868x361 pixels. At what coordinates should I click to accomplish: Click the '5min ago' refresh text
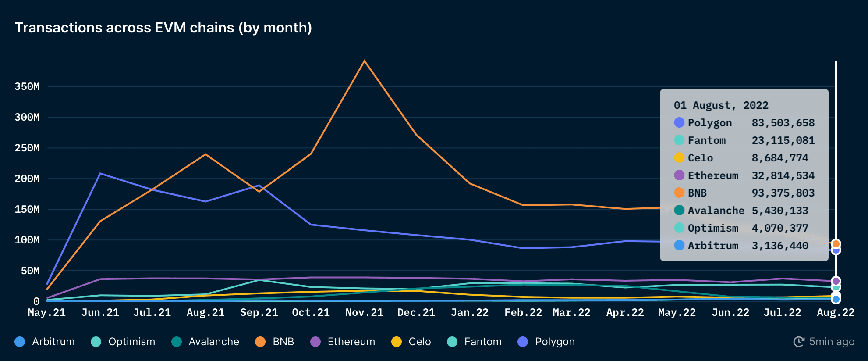click(831, 342)
